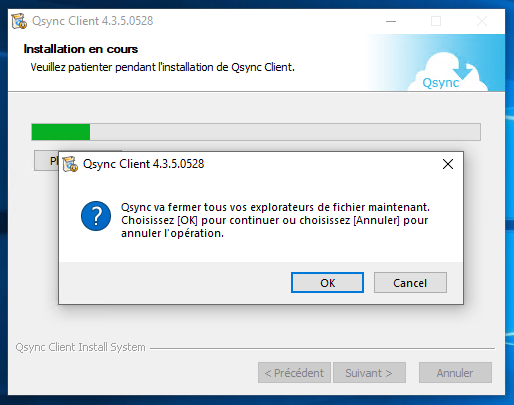
Task: Close the Qsync confirmation dialog with X
Action: tap(448, 164)
